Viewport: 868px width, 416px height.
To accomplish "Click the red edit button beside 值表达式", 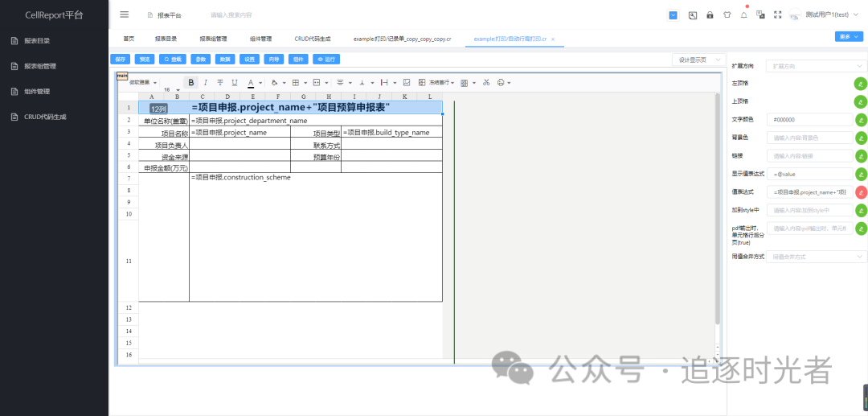I will pyautogui.click(x=861, y=192).
